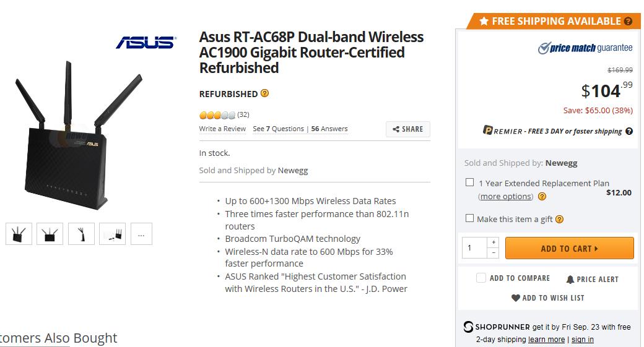Image resolution: width=644 pixels, height=347 pixels.
Task: Open the Write a Review link
Action: click(222, 129)
